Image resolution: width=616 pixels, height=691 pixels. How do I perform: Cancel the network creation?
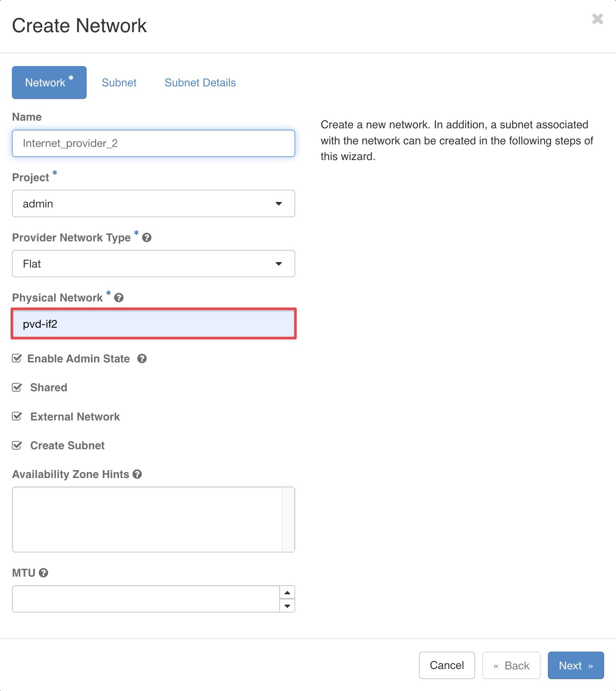click(x=447, y=666)
